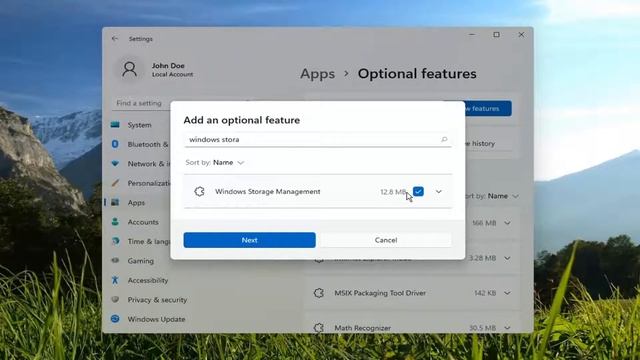Click the Network wifi icon in sidebar
The width and height of the screenshot is (640, 360).
115,164
